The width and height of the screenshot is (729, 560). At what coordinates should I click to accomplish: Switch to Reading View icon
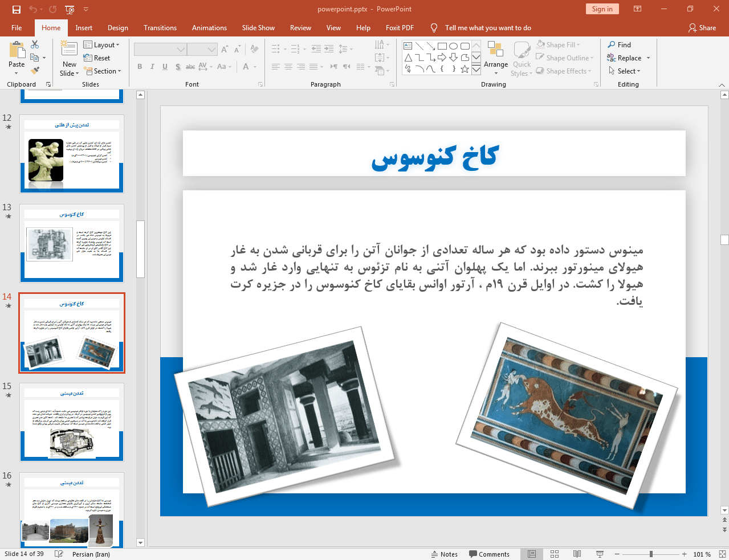(577, 554)
